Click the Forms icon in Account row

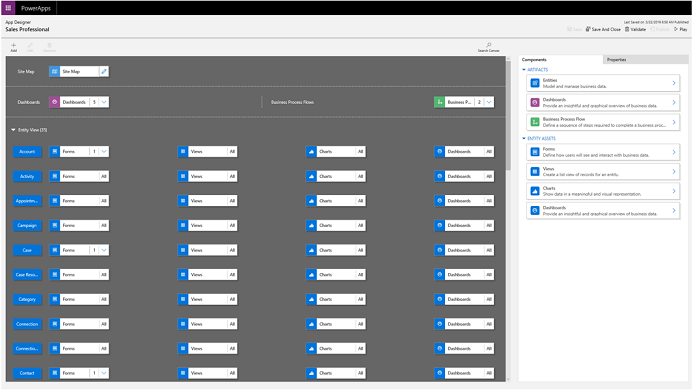point(54,152)
